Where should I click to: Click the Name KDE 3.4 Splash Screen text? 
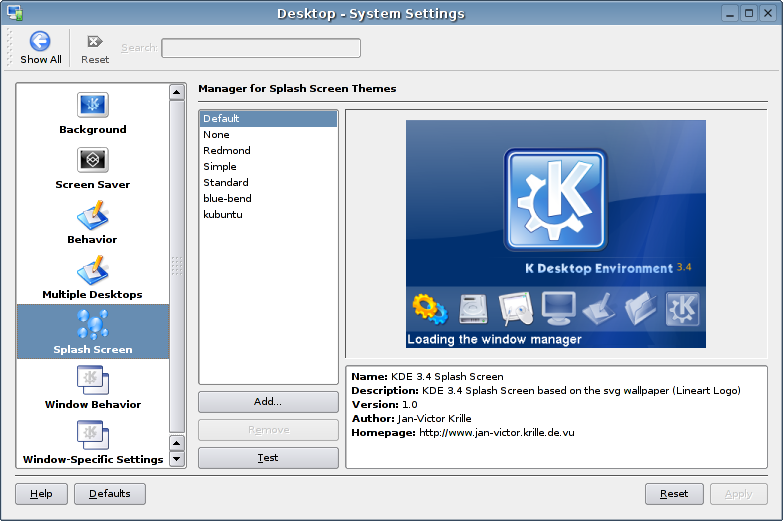427,377
